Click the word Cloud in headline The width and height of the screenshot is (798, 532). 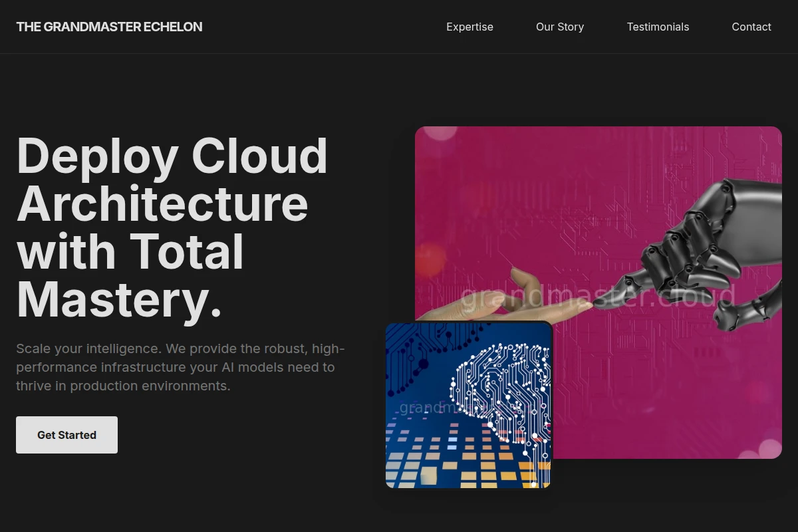(x=259, y=156)
